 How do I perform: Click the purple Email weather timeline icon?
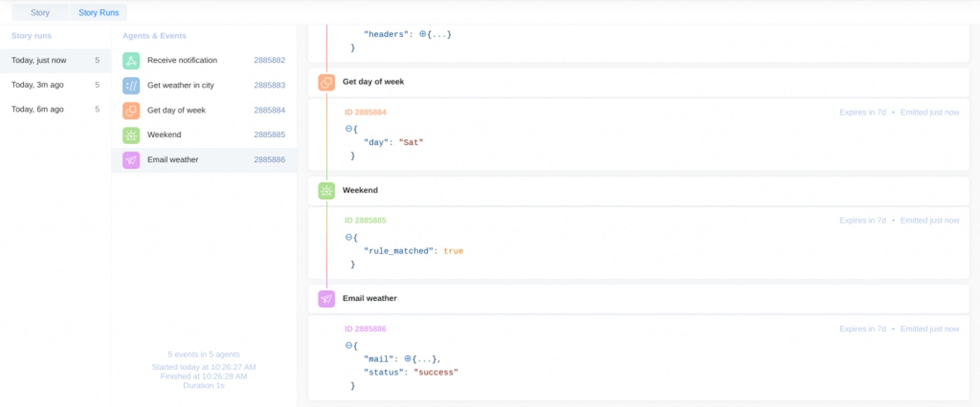tap(326, 299)
